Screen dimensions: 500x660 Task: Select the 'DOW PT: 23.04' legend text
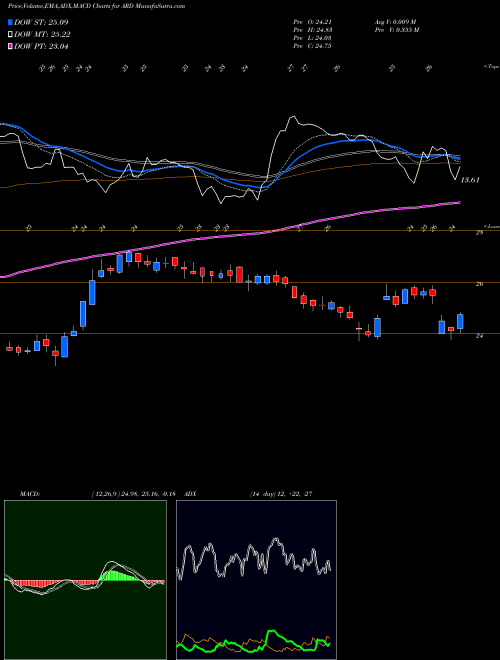[41, 46]
